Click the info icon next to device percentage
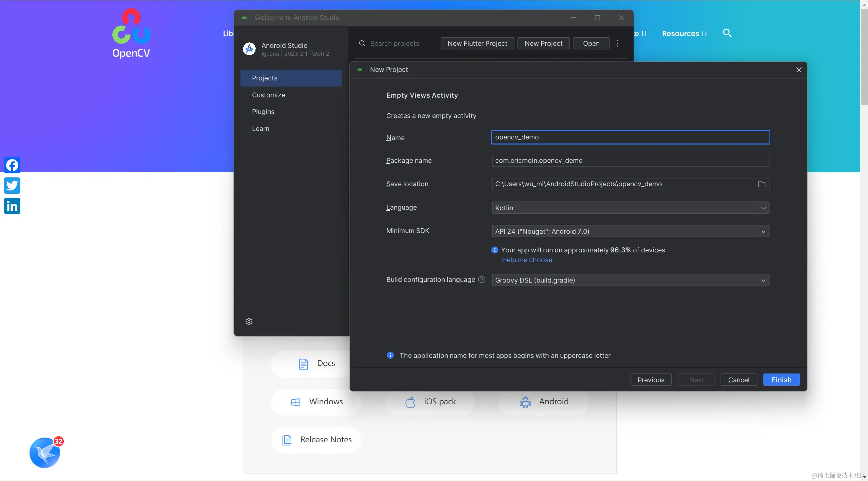The image size is (868, 481). pyautogui.click(x=495, y=250)
